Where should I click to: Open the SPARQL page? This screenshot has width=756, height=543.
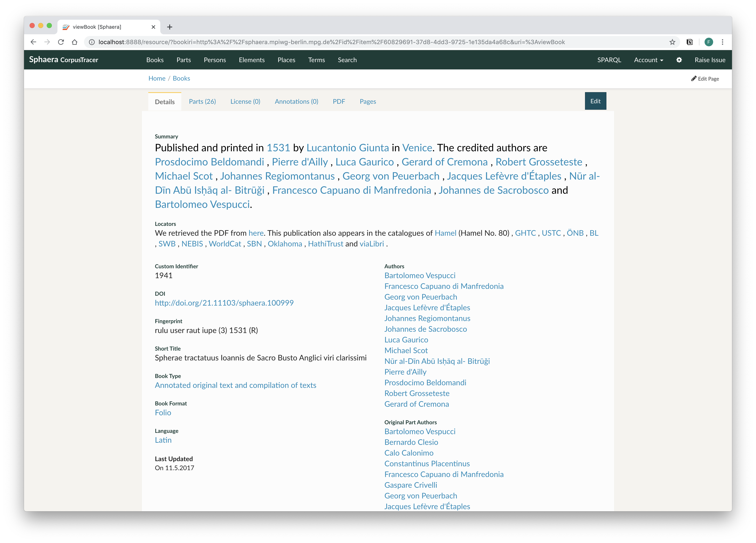point(609,60)
